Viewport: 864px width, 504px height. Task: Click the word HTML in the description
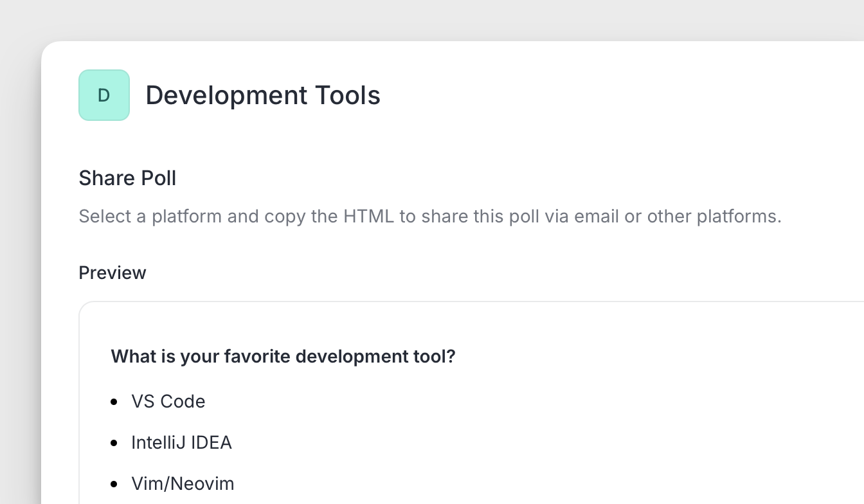[x=368, y=216]
